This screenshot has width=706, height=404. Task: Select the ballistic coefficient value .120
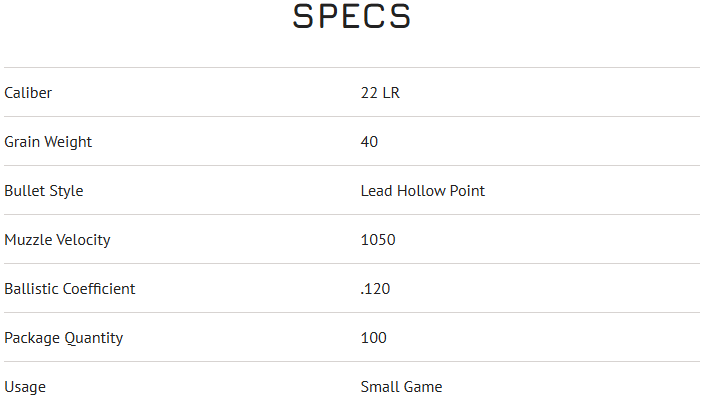click(x=375, y=289)
